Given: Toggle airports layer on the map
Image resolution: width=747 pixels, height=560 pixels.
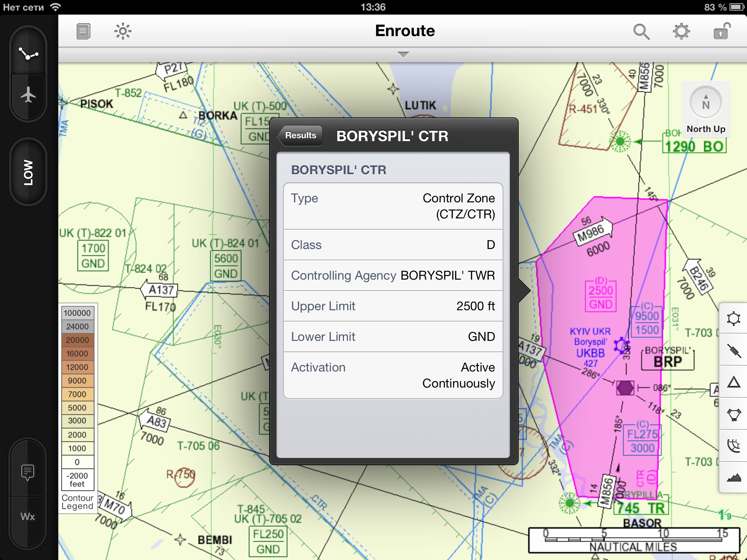Looking at the screenshot, I should [x=733, y=319].
